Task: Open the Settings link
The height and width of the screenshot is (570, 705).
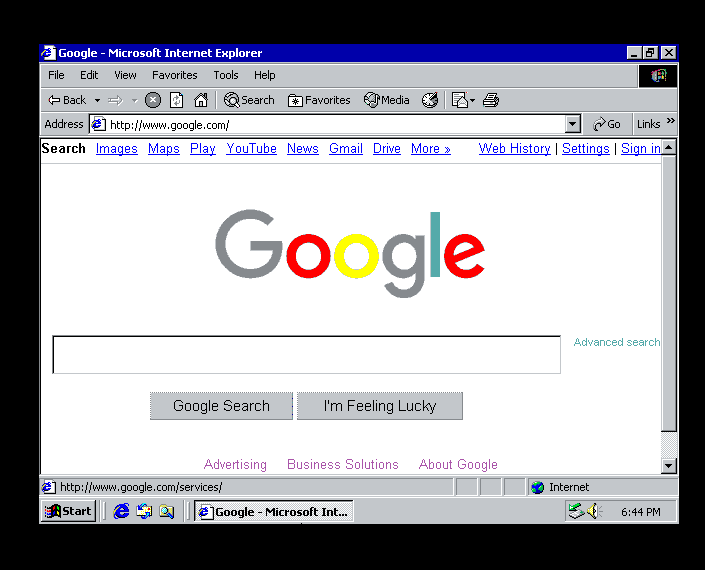Action: coord(585,148)
